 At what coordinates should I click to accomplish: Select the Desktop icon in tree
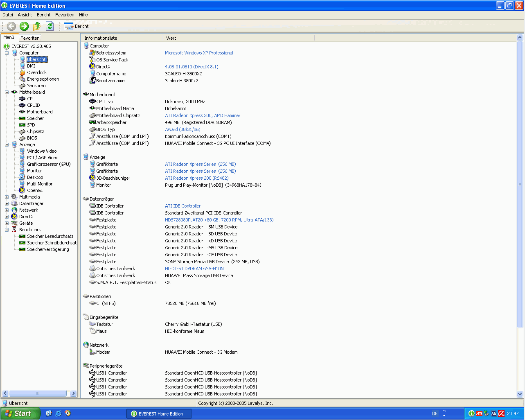pyautogui.click(x=22, y=177)
